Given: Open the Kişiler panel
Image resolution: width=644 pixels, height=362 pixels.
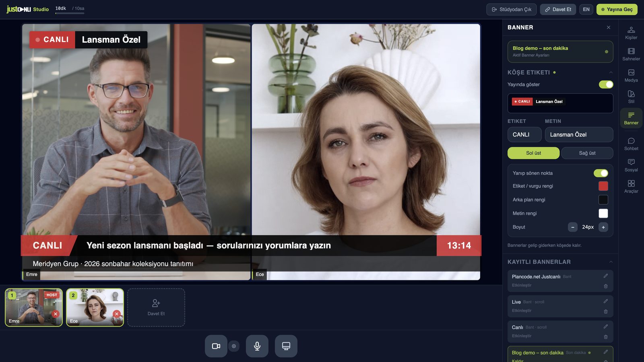Looking at the screenshot, I should [631, 33].
